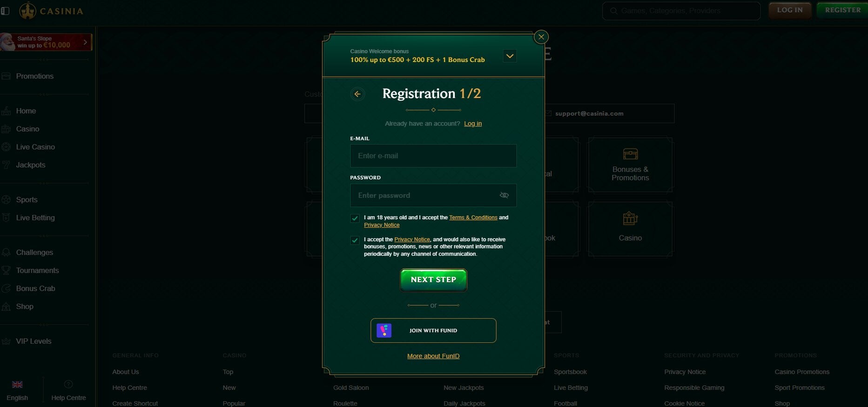Open Sports in the sidebar

click(27, 200)
